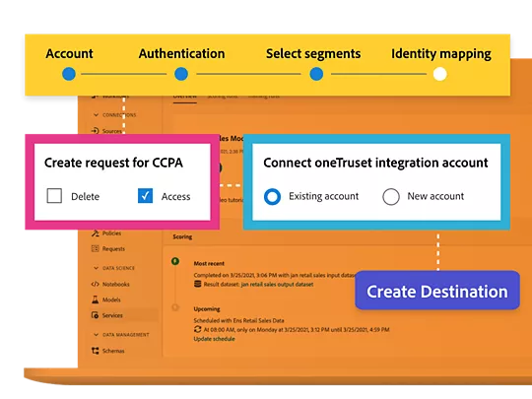The image size is (532, 399).
Task: Open the Update schedule link
Action: [214, 339]
